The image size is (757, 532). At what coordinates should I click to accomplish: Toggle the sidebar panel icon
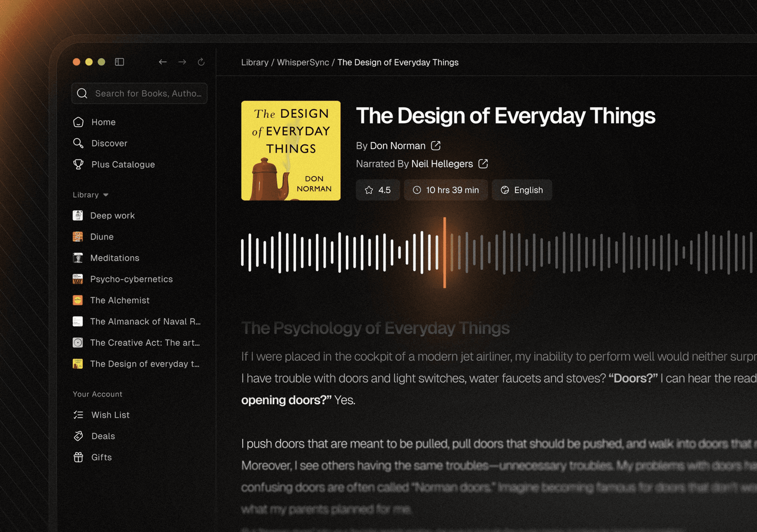[x=119, y=62]
